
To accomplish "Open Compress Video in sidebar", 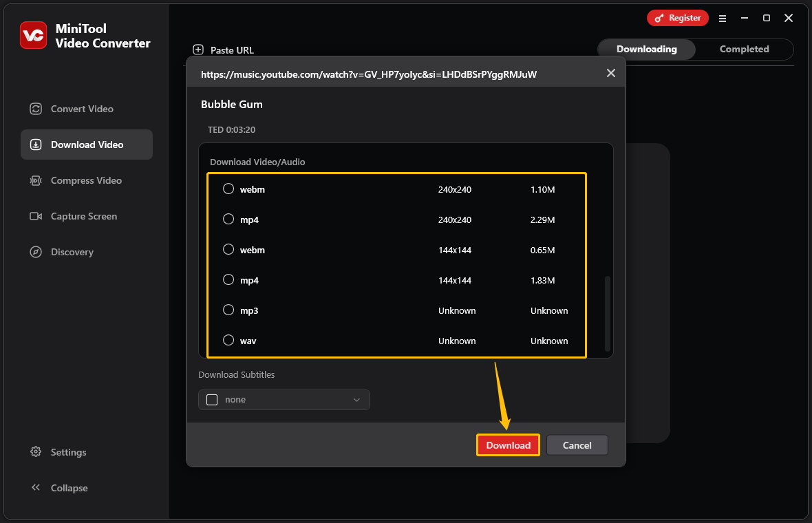I will [87, 180].
